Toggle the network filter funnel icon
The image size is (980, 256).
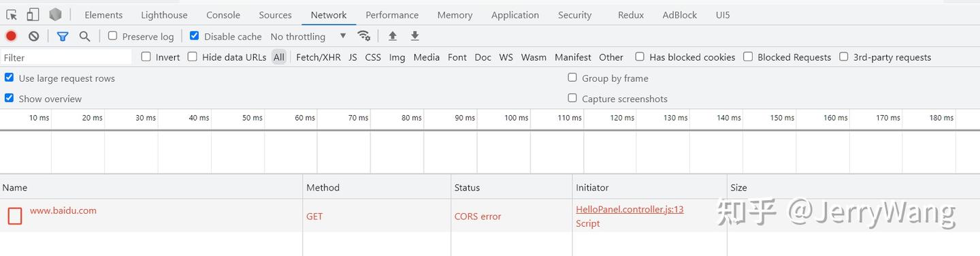[63, 36]
